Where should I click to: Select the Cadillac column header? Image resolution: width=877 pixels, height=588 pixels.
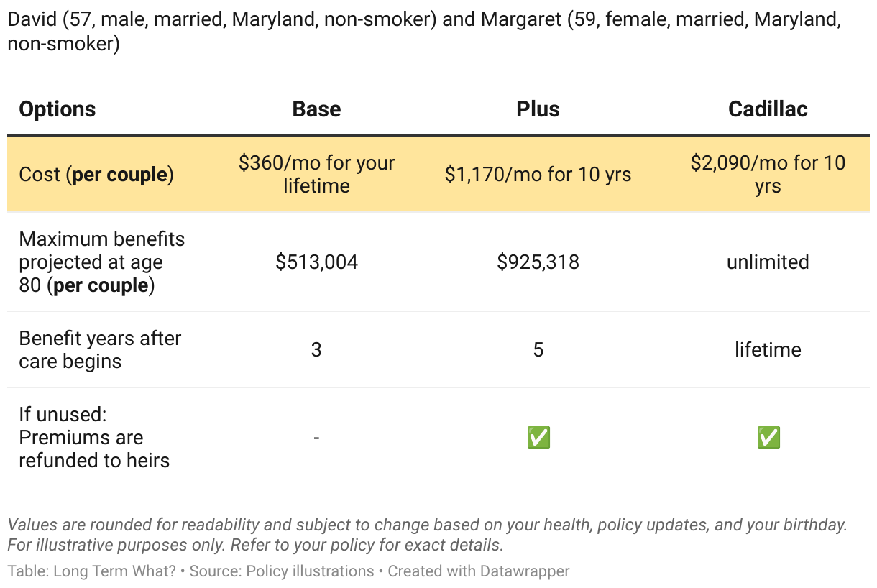pyautogui.click(x=768, y=109)
